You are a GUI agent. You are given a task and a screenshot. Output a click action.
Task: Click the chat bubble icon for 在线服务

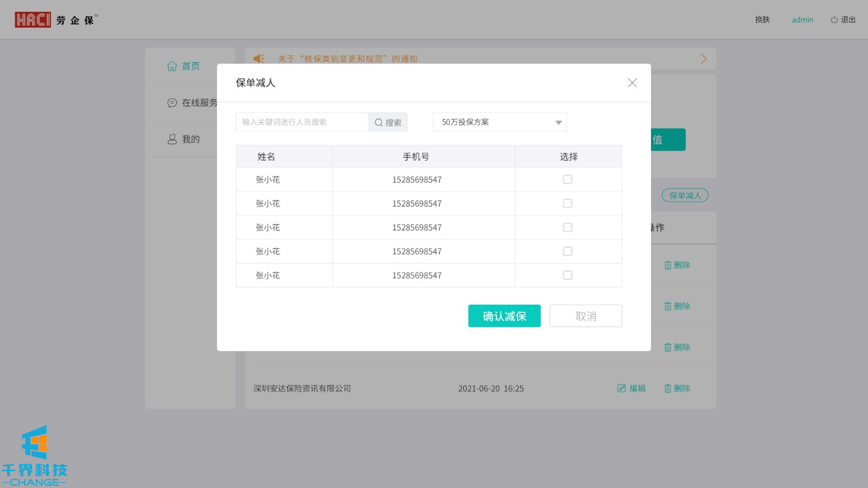172,103
